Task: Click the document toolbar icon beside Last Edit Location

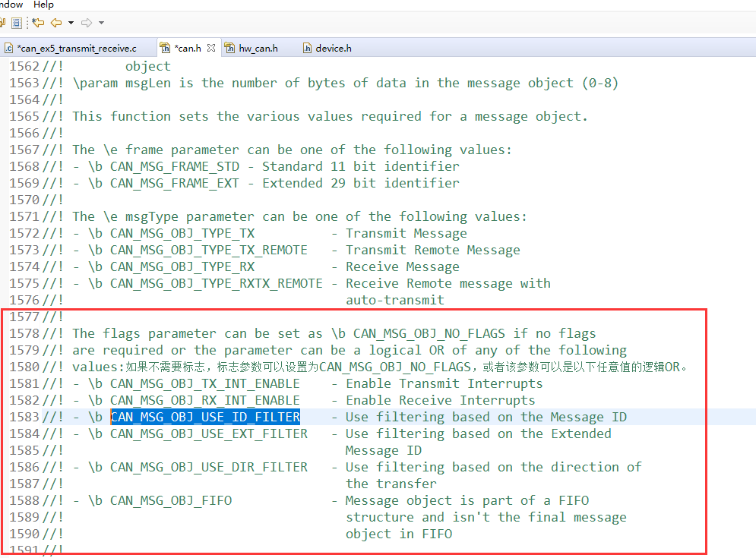Action: point(17,23)
